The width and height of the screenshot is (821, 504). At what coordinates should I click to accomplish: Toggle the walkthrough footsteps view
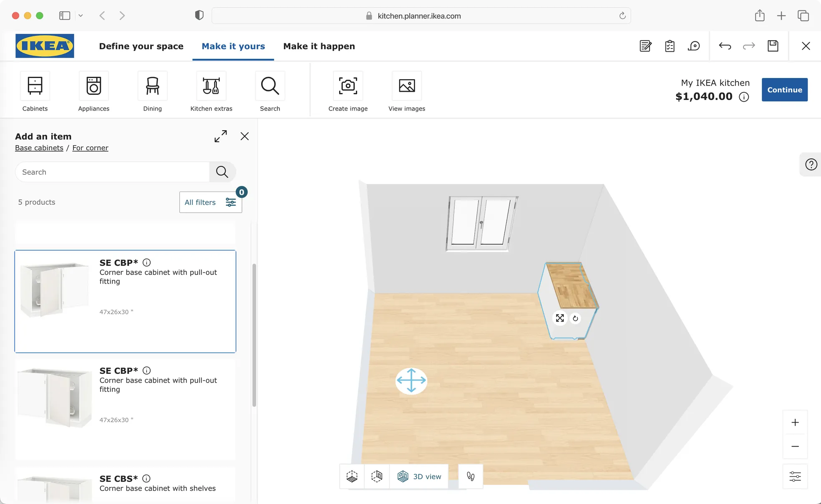[471, 476]
